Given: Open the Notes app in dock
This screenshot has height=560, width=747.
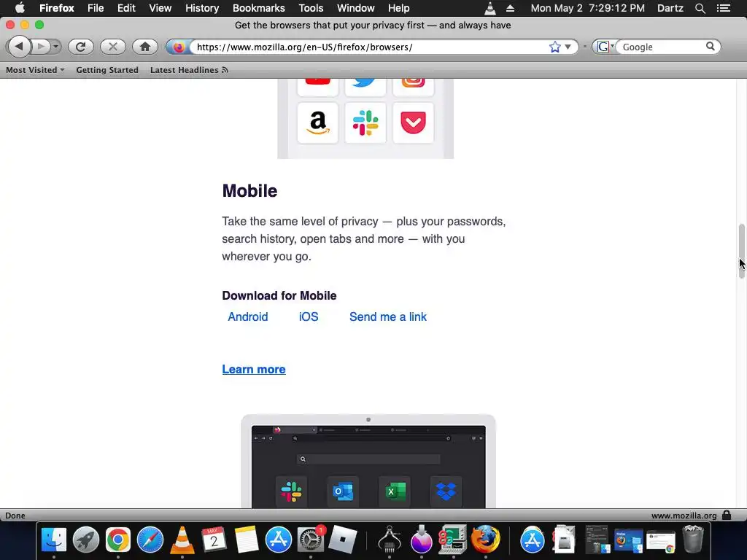Looking at the screenshot, I should click(247, 540).
